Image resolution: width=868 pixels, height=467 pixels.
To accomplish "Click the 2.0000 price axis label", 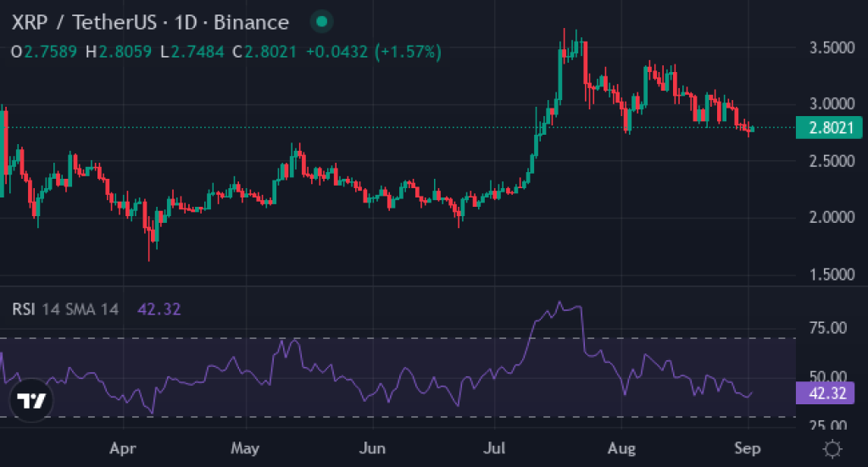I will [x=832, y=218].
